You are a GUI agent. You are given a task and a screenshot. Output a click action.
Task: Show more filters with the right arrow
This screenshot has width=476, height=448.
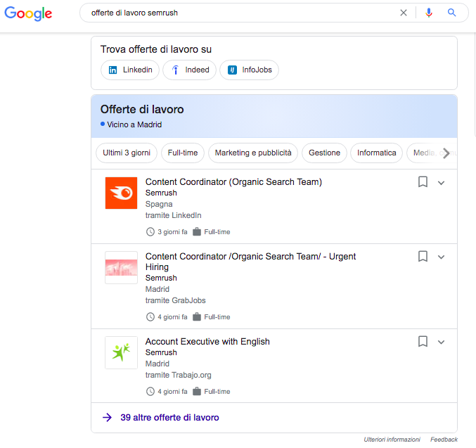coord(446,153)
